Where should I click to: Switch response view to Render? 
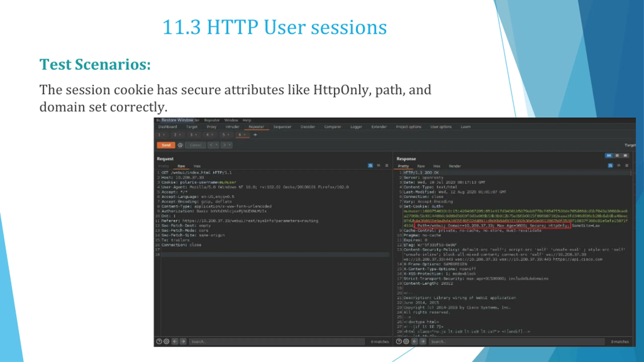click(455, 166)
